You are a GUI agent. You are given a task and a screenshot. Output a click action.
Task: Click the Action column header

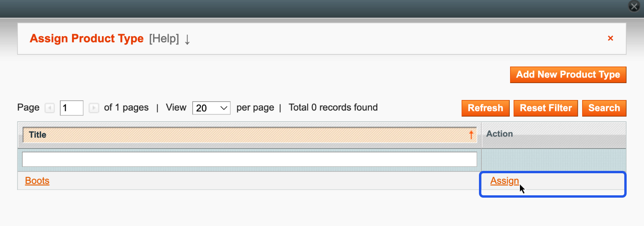(x=499, y=134)
